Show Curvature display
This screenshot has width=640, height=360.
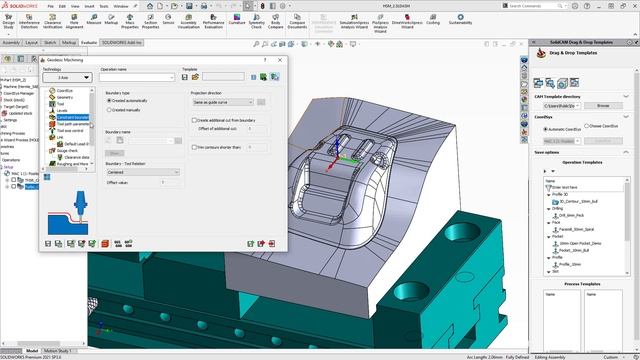click(237, 20)
